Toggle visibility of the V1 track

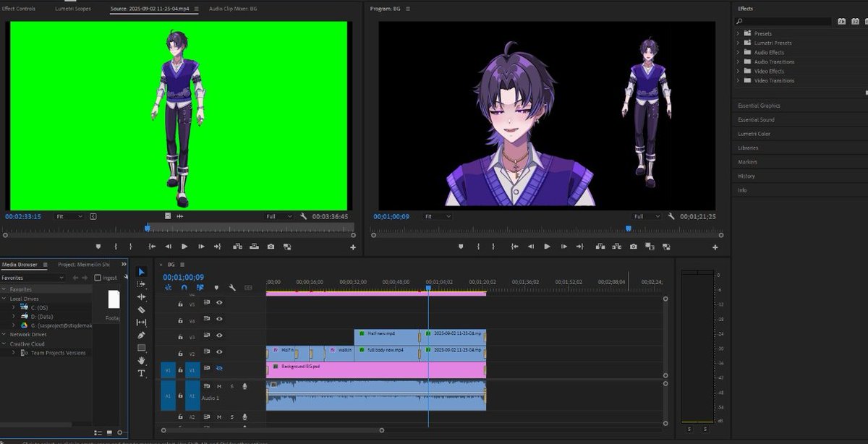coord(218,369)
